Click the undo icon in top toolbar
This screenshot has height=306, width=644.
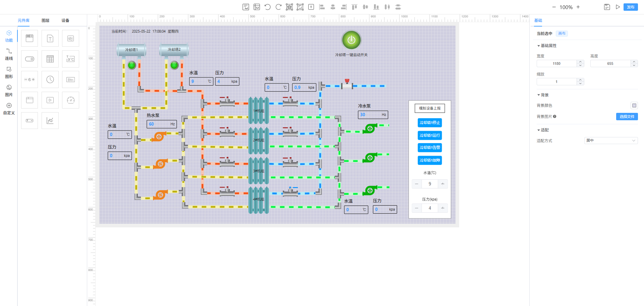click(267, 7)
